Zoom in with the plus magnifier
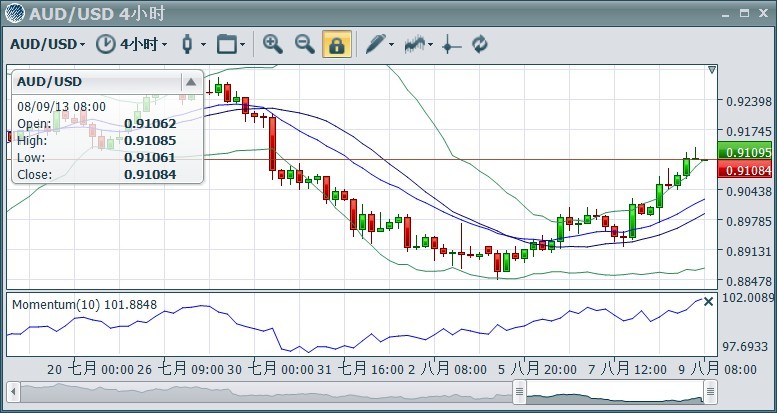This screenshot has width=777, height=413. point(273,44)
